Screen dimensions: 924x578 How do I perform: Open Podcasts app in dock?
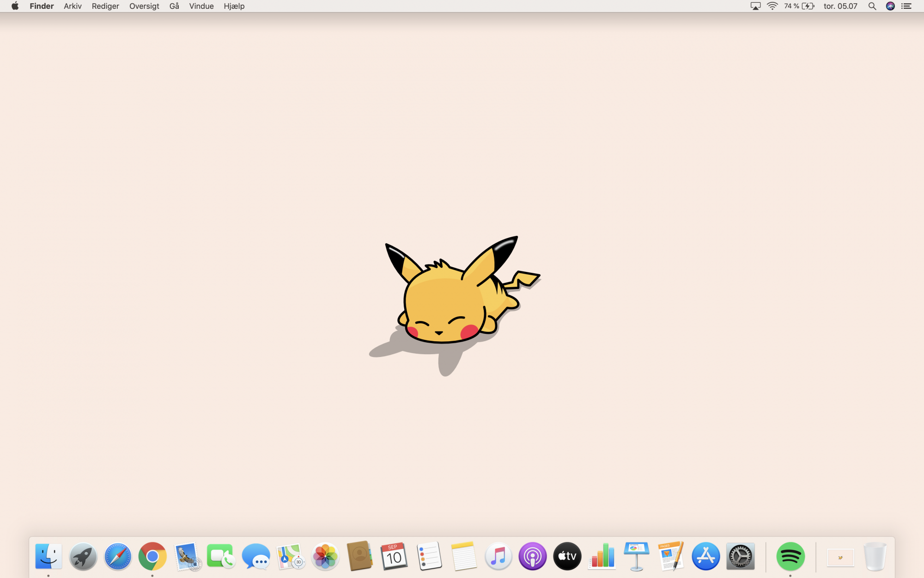[x=532, y=556]
